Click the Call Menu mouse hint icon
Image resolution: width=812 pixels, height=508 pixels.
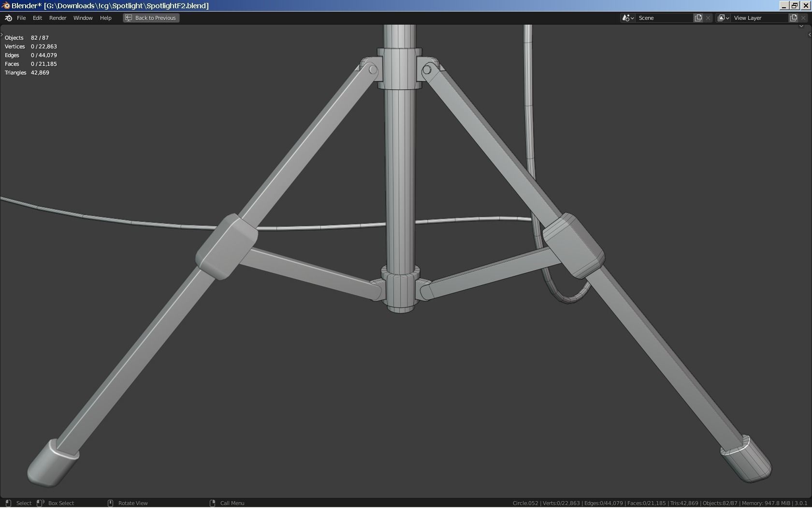pyautogui.click(x=212, y=503)
